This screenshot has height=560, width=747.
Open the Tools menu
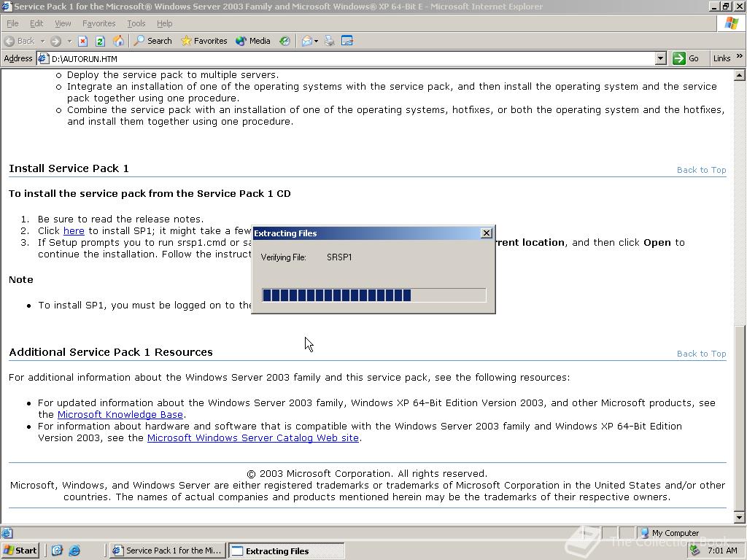click(x=136, y=23)
